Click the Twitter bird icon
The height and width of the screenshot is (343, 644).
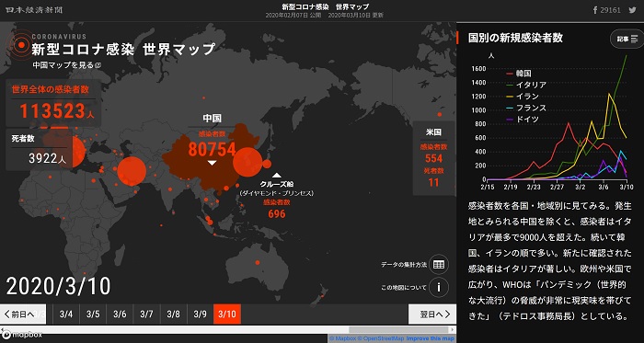[632, 10]
